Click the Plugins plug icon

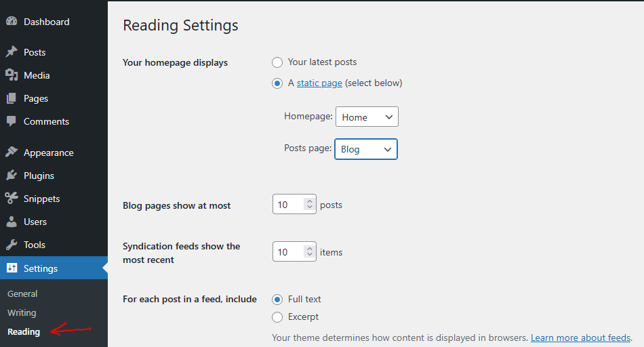(x=12, y=176)
